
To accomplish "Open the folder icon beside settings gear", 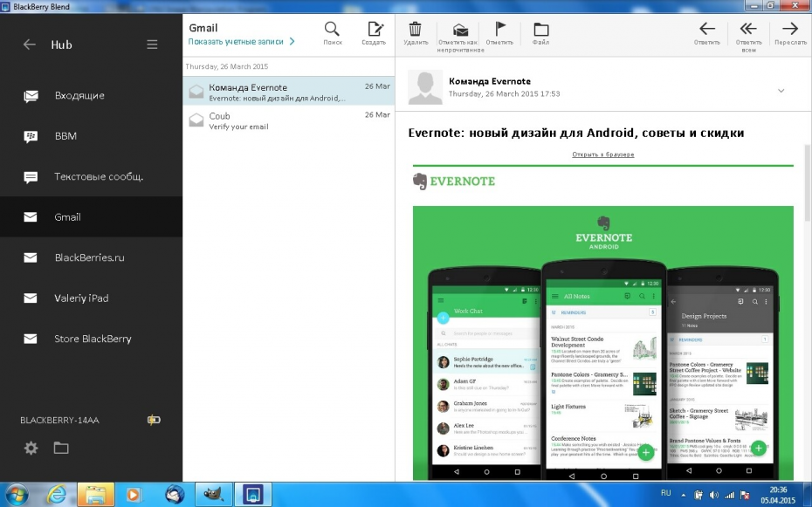I will click(x=60, y=448).
